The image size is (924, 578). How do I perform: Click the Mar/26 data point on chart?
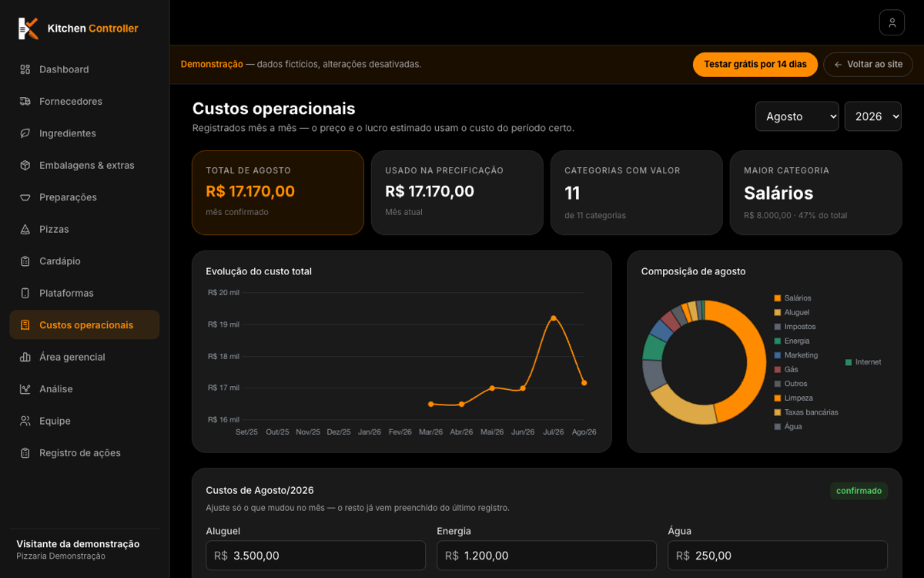[430, 404]
